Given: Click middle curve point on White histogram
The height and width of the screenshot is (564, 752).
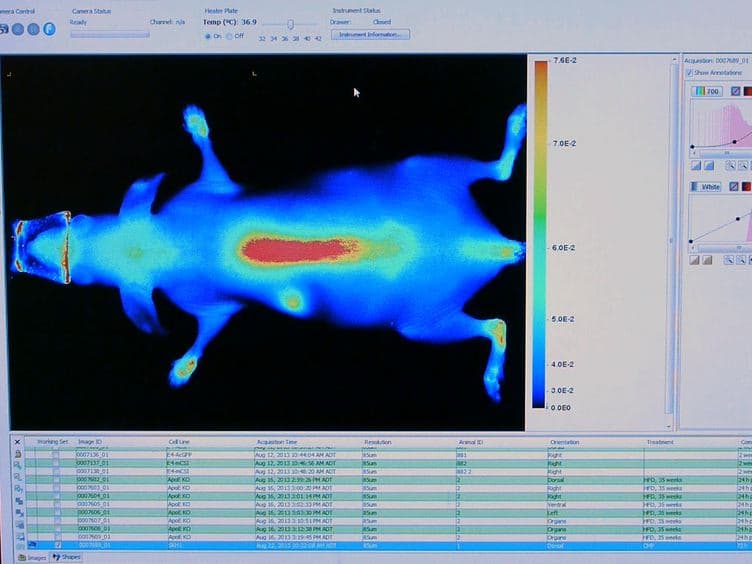Looking at the screenshot, I should 738,219.
